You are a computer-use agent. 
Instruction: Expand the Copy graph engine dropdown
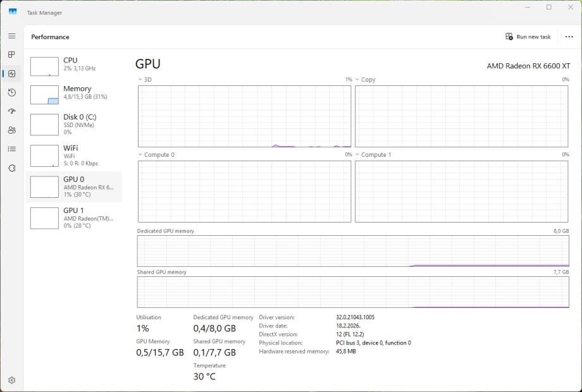pos(357,80)
